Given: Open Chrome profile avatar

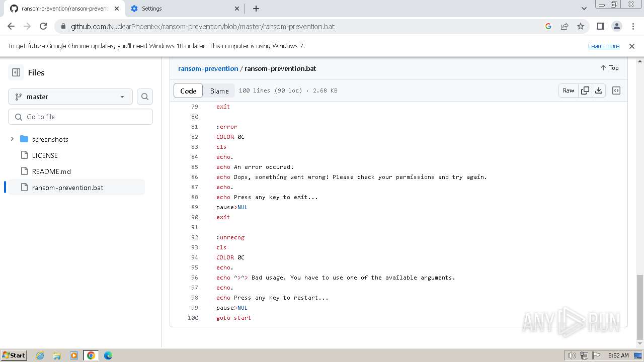Looking at the screenshot, I should [x=616, y=26].
